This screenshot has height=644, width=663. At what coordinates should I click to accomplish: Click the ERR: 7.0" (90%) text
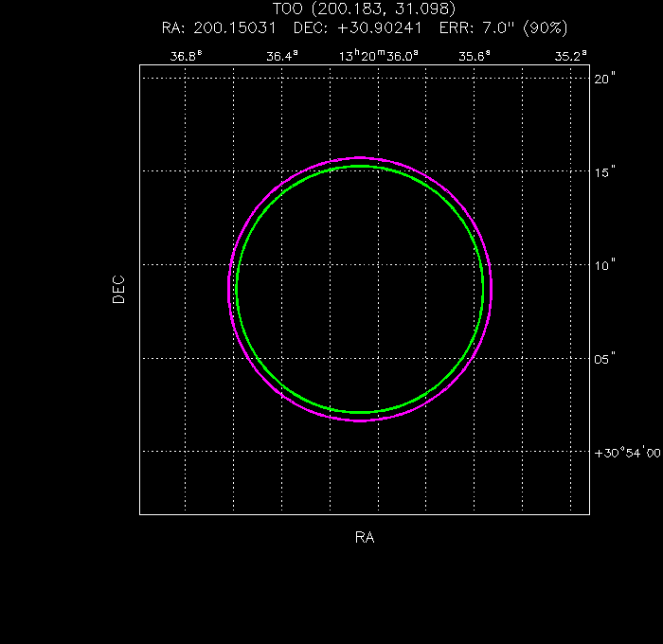pyautogui.click(x=503, y=27)
